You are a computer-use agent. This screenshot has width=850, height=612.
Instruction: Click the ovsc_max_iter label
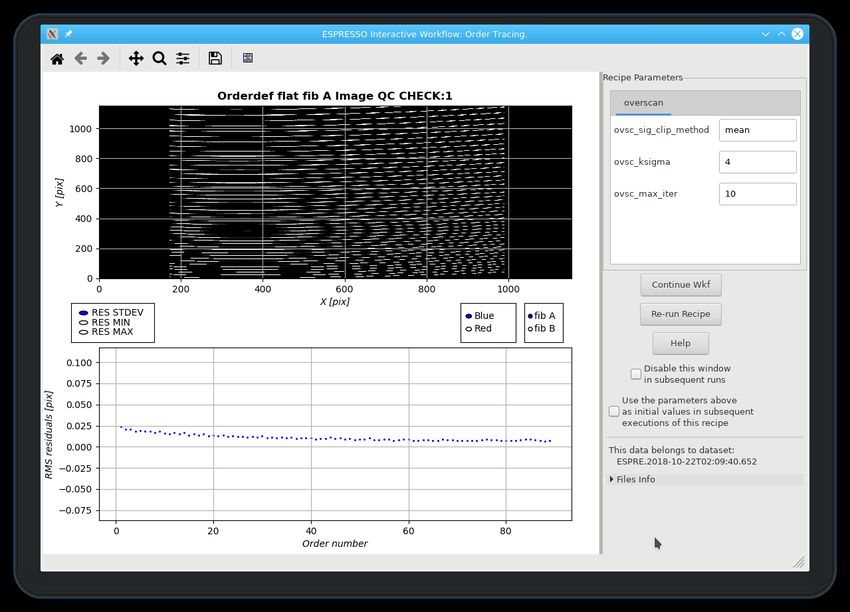click(x=646, y=194)
